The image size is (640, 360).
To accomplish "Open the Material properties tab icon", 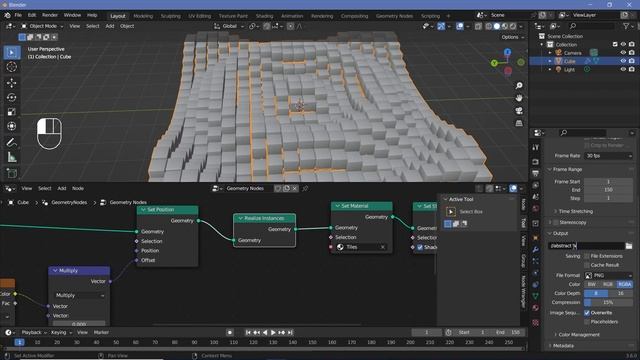I will 536,308.
